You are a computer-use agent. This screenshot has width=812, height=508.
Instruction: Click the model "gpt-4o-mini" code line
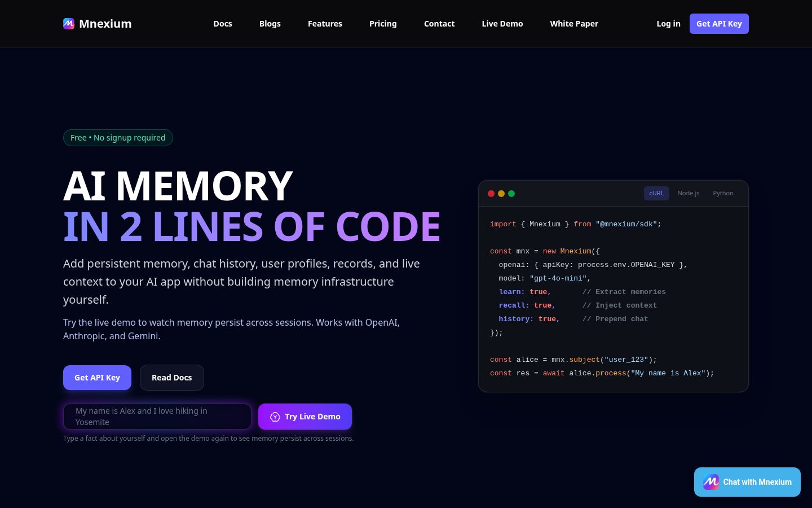pos(545,278)
